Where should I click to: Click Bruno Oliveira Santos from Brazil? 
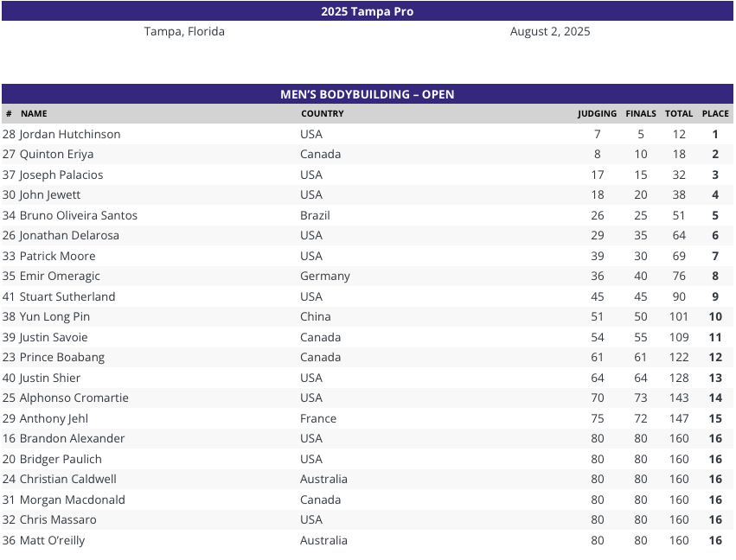point(79,215)
